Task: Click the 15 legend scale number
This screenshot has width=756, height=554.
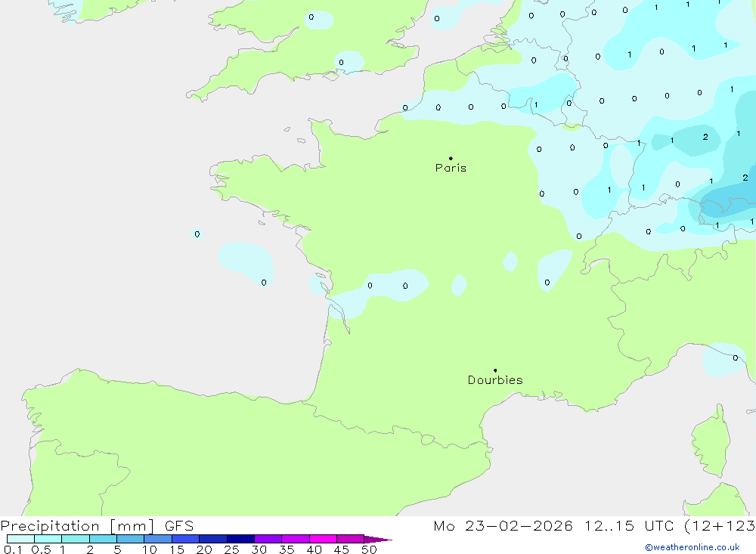Action: click(x=177, y=549)
